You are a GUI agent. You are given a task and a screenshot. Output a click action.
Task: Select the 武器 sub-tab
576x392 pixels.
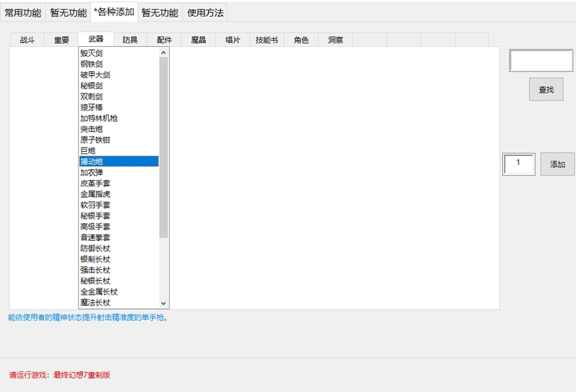(96, 39)
